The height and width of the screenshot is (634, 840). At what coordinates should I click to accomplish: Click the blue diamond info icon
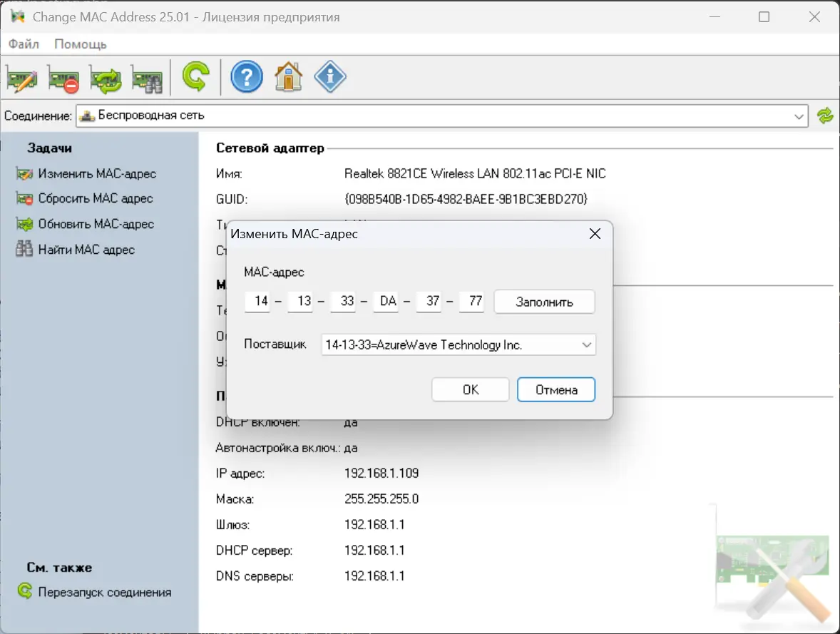click(x=330, y=77)
